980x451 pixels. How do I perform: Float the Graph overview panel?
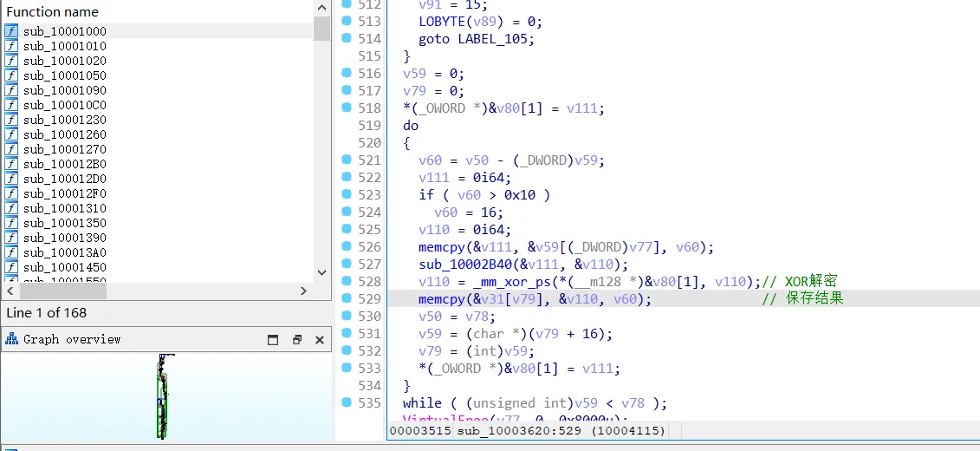click(x=296, y=340)
